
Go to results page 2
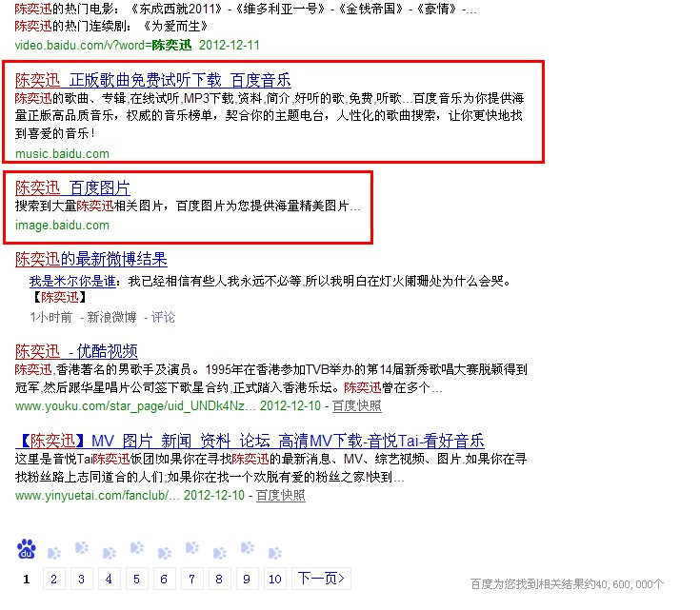tap(53, 579)
